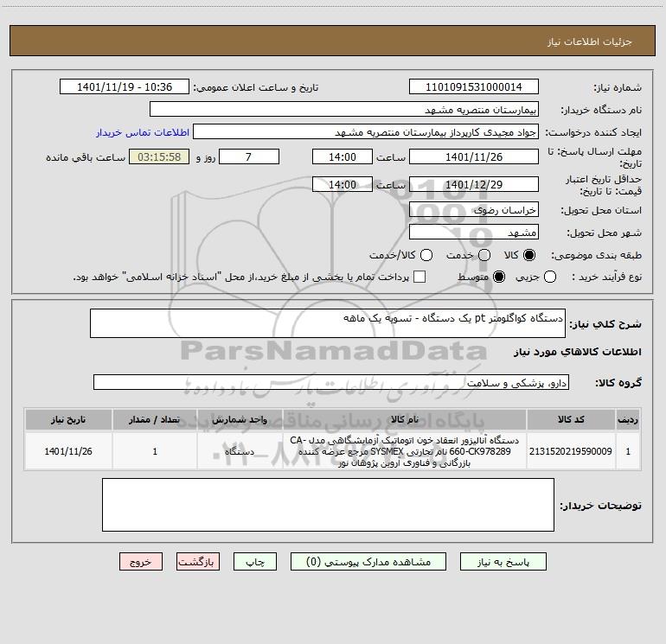
Task: Click the public announcement date field 1401/11/19
Action: [x=125, y=86]
